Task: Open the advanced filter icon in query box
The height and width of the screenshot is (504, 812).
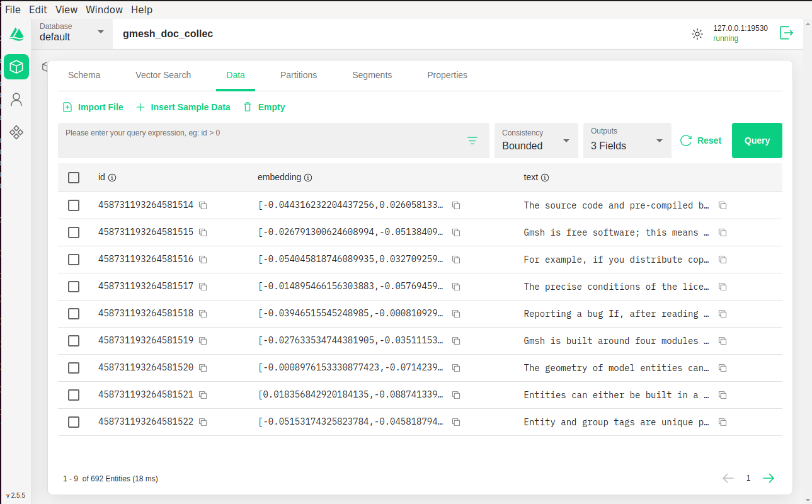Action: point(472,140)
